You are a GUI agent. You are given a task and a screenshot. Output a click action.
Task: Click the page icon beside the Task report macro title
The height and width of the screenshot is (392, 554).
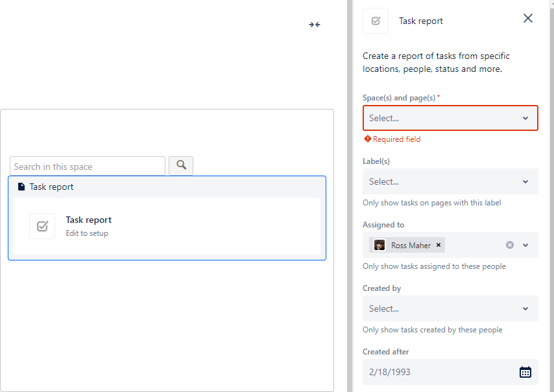[21, 187]
